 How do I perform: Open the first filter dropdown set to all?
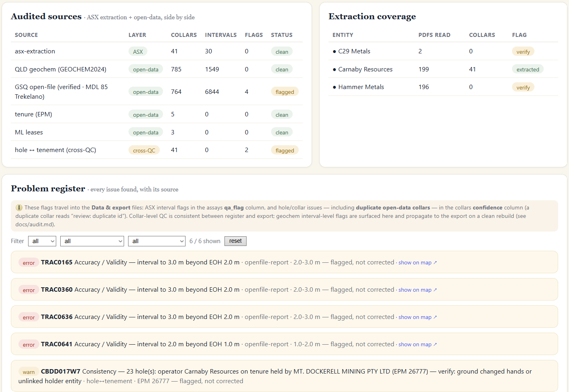coord(42,241)
